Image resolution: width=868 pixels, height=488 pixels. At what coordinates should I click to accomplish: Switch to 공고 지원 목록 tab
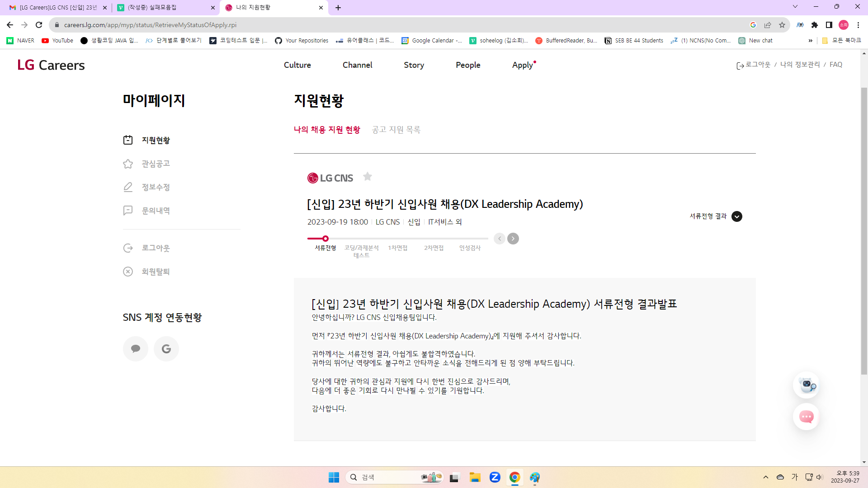pos(396,130)
